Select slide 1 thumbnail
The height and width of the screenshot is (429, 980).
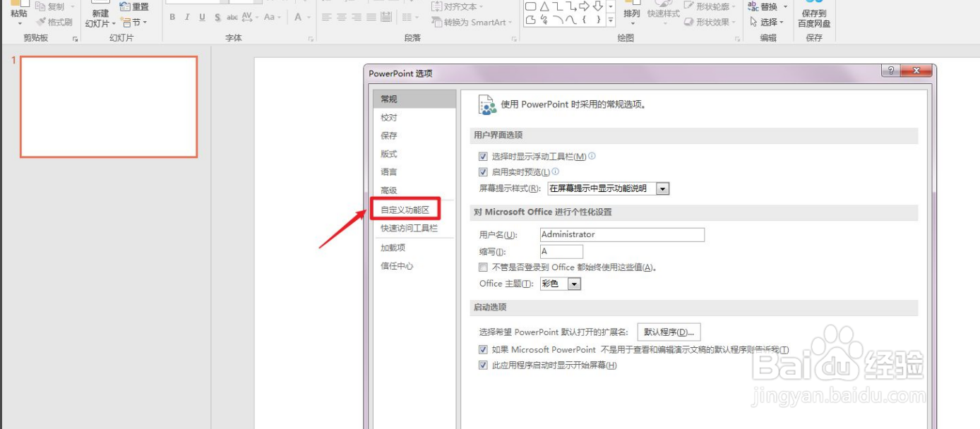(x=109, y=107)
